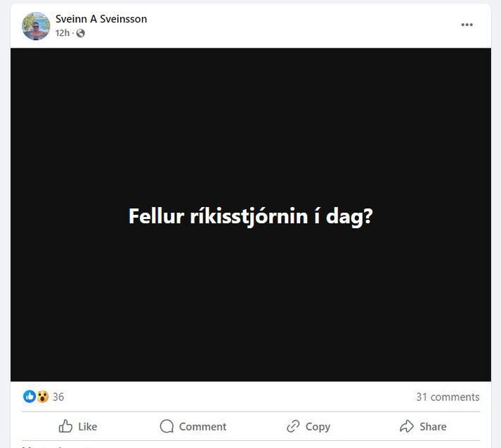
Task: Click the arrow share icon
Action: (x=407, y=426)
